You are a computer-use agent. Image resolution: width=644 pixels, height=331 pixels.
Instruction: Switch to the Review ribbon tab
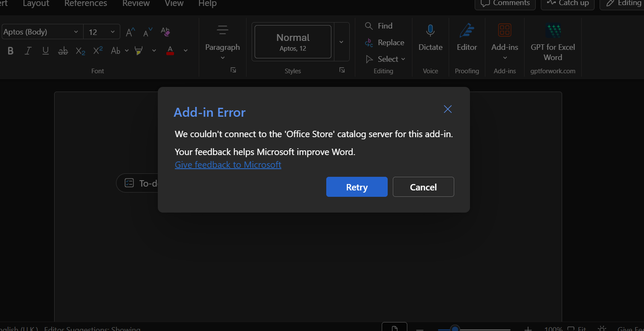[x=136, y=4]
